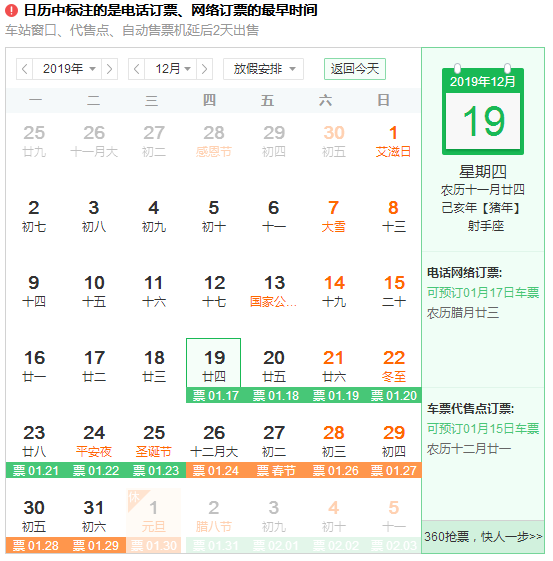
Task: Click the green 2019年12月 calendar icon
Action: (x=483, y=110)
